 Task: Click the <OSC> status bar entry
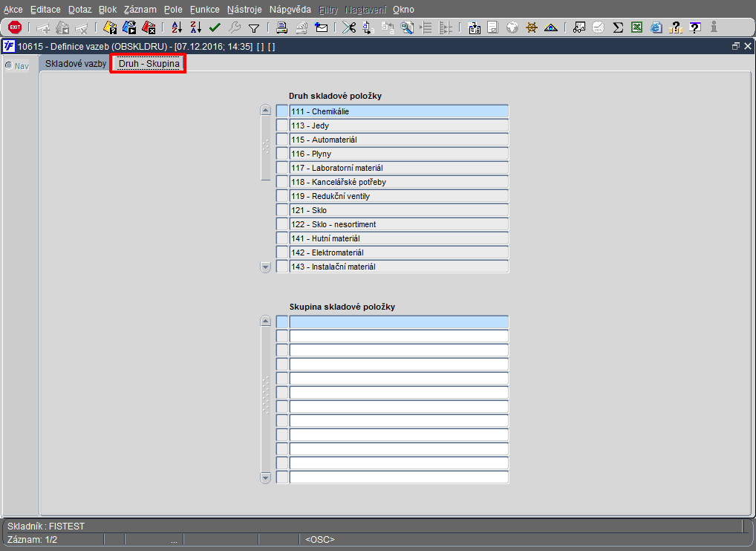319,539
